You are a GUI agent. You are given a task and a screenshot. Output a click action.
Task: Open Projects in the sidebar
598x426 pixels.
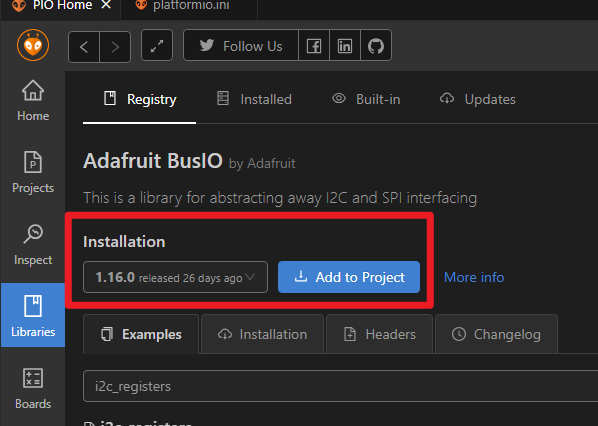pyautogui.click(x=33, y=172)
